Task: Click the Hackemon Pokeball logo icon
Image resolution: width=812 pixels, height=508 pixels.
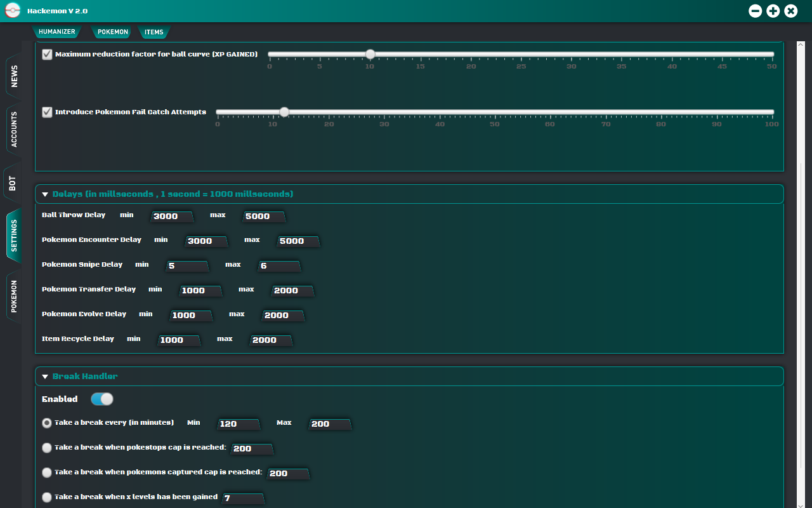Action: coord(13,11)
